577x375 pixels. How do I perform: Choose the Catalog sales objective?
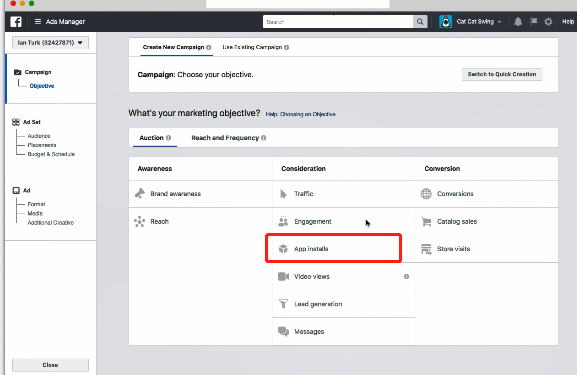[486, 222]
